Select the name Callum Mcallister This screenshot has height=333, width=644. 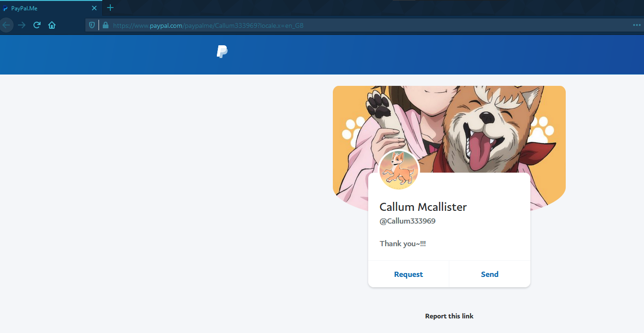[x=423, y=207]
